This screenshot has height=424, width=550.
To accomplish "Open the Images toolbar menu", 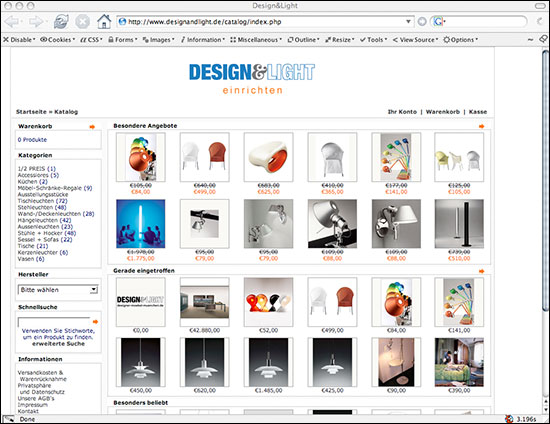I will pyautogui.click(x=159, y=40).
